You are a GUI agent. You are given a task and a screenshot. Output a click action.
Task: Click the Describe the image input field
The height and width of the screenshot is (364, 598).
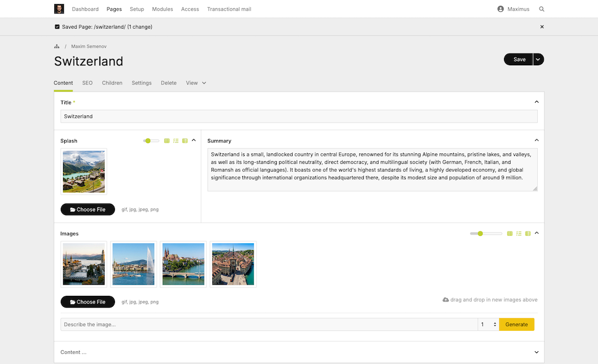pos(269,324)
